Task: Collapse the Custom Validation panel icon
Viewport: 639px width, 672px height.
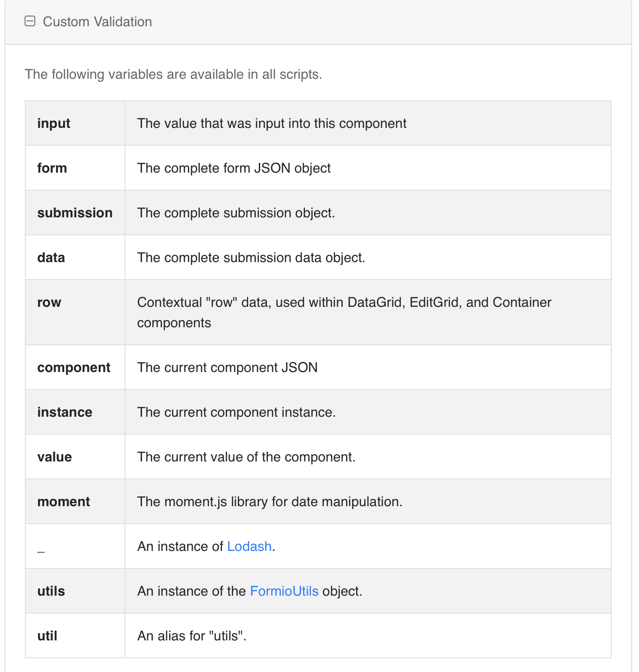Action: pyautogui.click(x=30, y=21)
